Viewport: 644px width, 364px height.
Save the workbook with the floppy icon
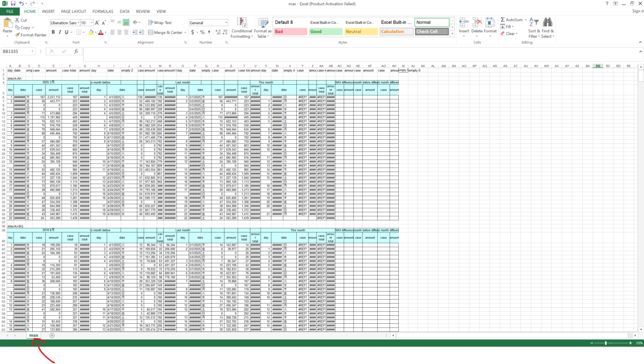click(13, 3)
